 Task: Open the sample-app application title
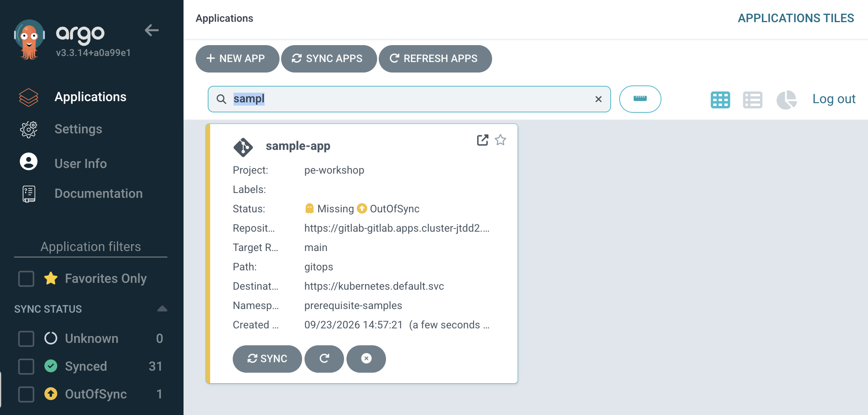coord(298,146)
